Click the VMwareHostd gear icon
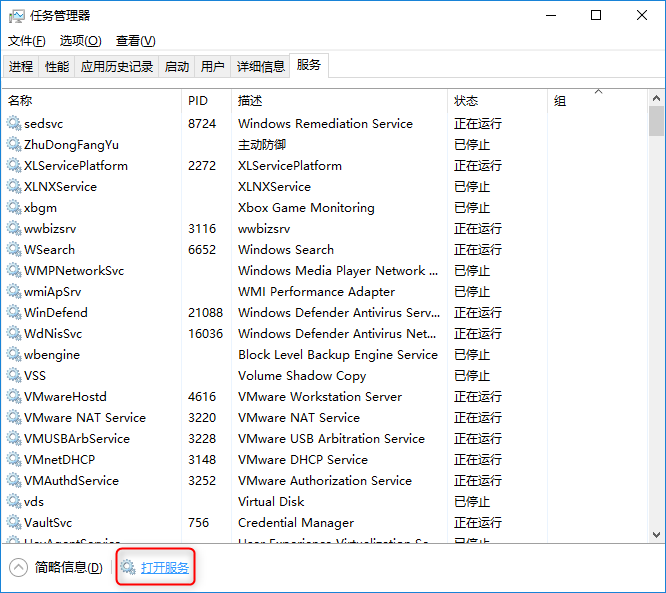The height and width of the screenshot is (593, 666). [14, 396]
